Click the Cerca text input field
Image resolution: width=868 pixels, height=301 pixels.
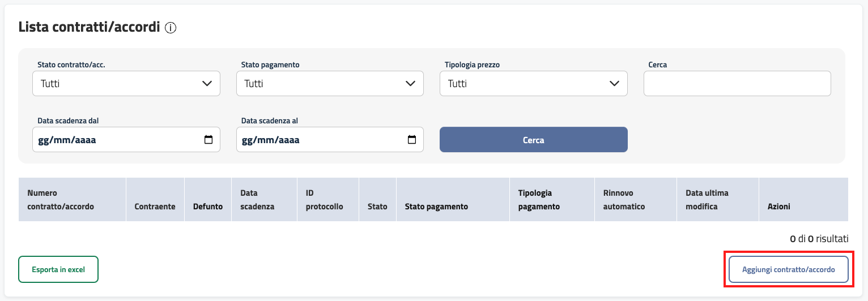click(x=737, y=84)
